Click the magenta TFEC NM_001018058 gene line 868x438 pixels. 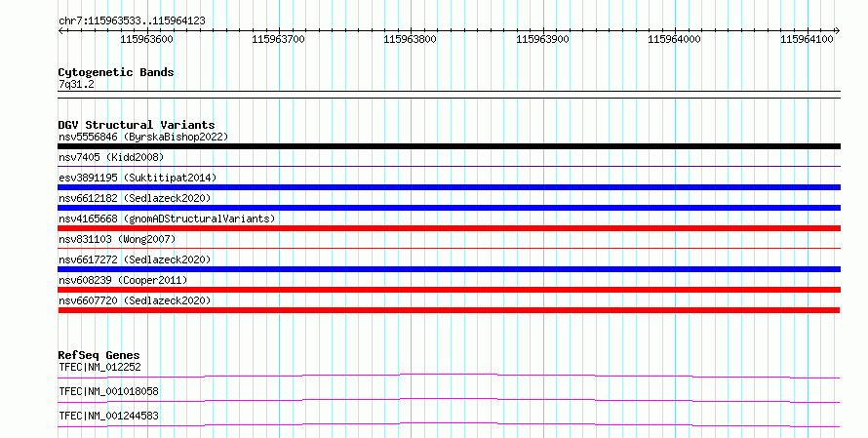coord(449,400)
